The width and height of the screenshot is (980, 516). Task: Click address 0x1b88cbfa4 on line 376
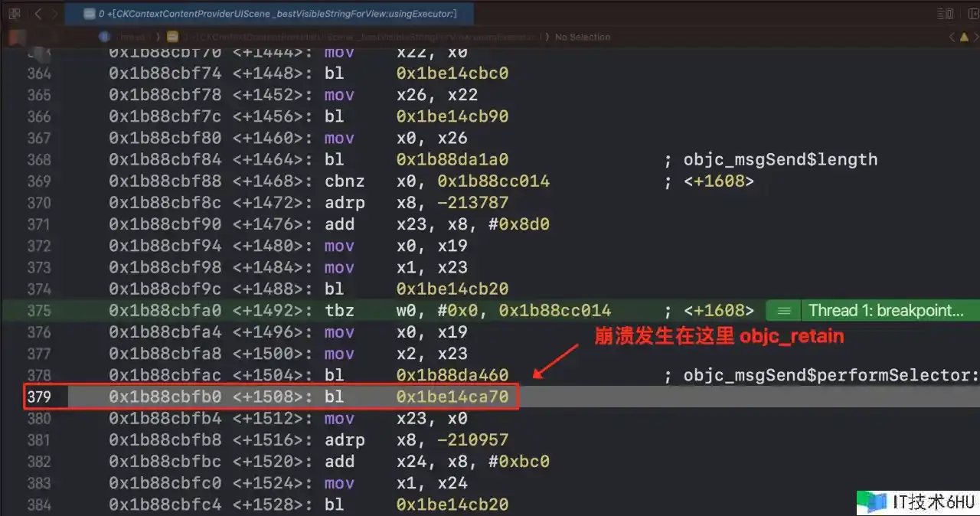pyautogui.click(x=165, y=332)
